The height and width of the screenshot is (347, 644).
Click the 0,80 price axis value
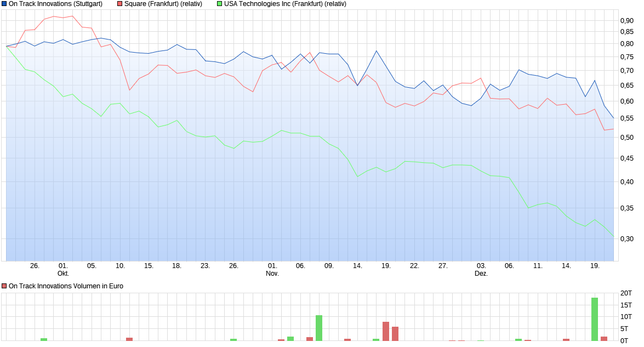[x=627, y=43]
